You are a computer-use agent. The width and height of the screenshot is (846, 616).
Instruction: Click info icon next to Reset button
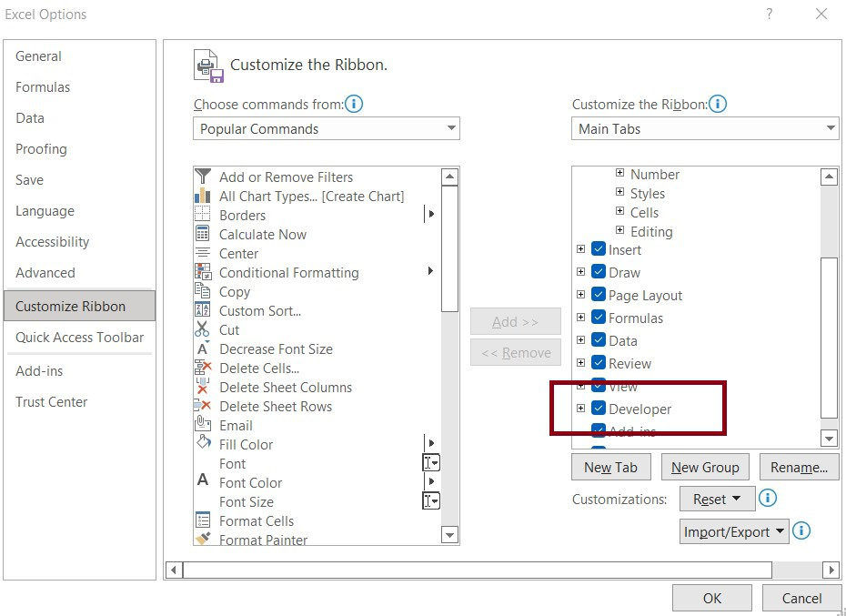[768, 498]
